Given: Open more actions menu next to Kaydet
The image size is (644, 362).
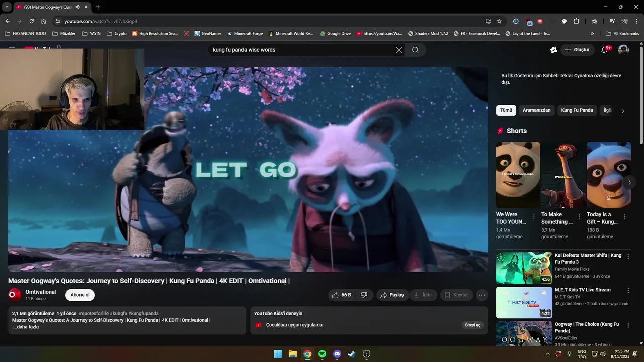Looking at the screenshot, I should coord(482,295).
